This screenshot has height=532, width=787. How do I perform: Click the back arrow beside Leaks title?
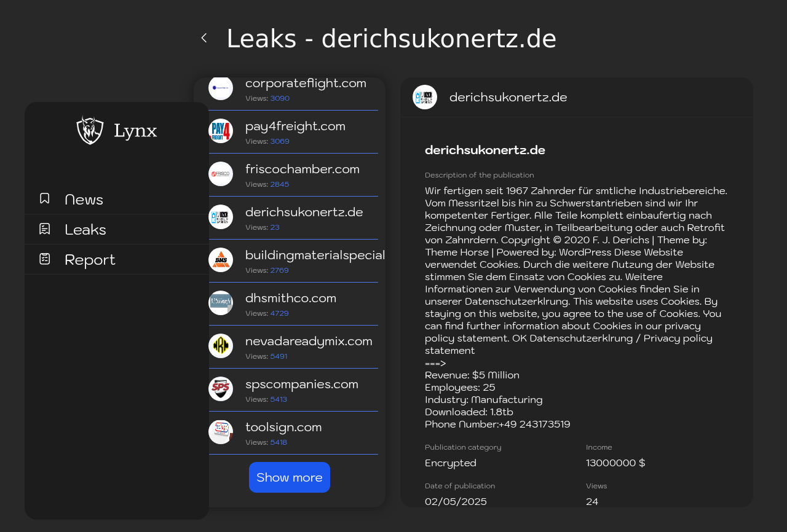(204, 38)
